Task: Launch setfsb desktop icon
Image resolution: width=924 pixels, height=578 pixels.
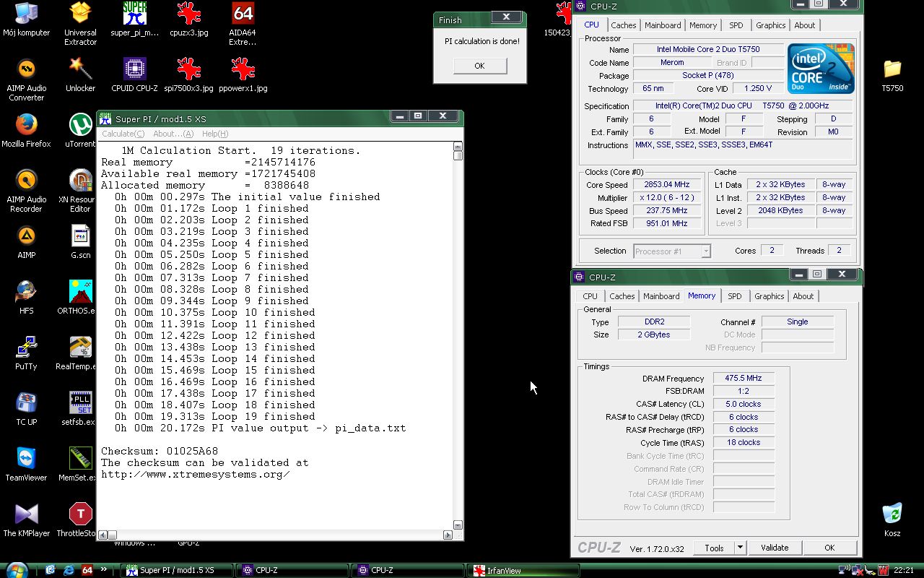Action: tap(80, 409)
